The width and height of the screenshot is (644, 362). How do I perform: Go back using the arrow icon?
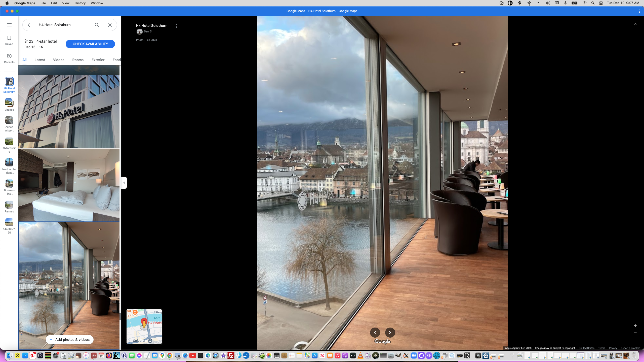29,25
